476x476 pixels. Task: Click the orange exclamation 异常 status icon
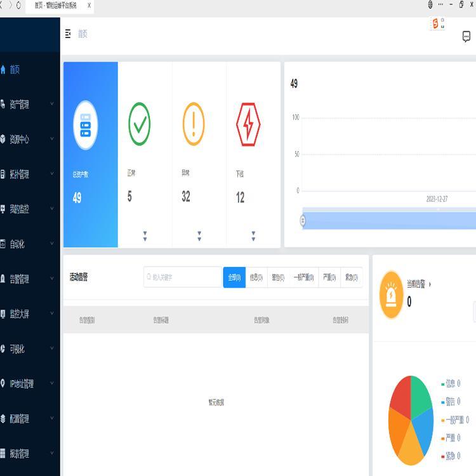pos(194,124)
